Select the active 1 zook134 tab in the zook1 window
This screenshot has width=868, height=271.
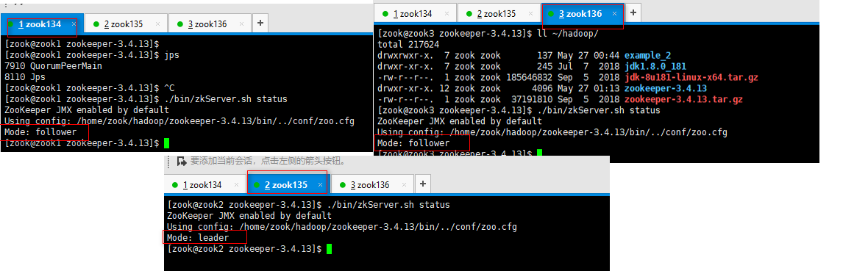coord(41,24)
